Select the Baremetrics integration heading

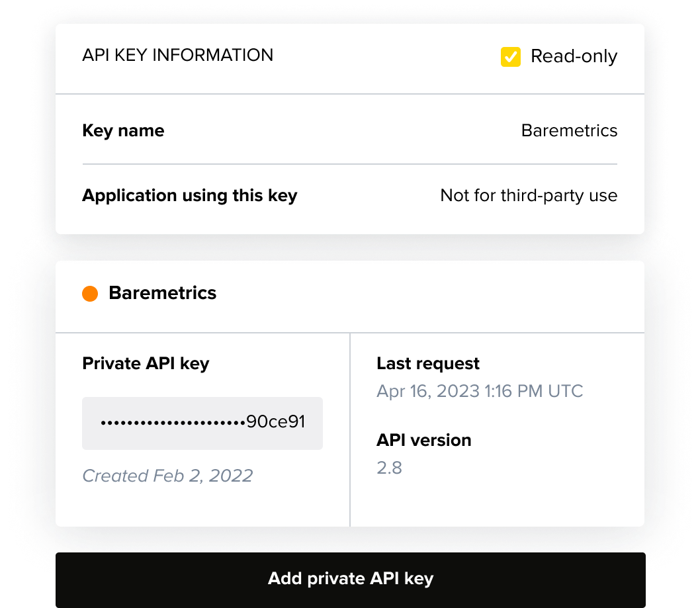pos(163,292)
